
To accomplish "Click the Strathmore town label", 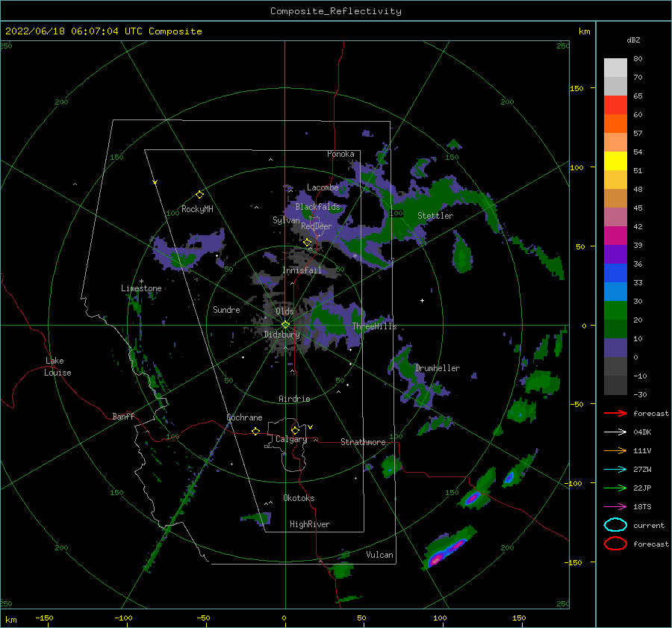I will (363, 442).
